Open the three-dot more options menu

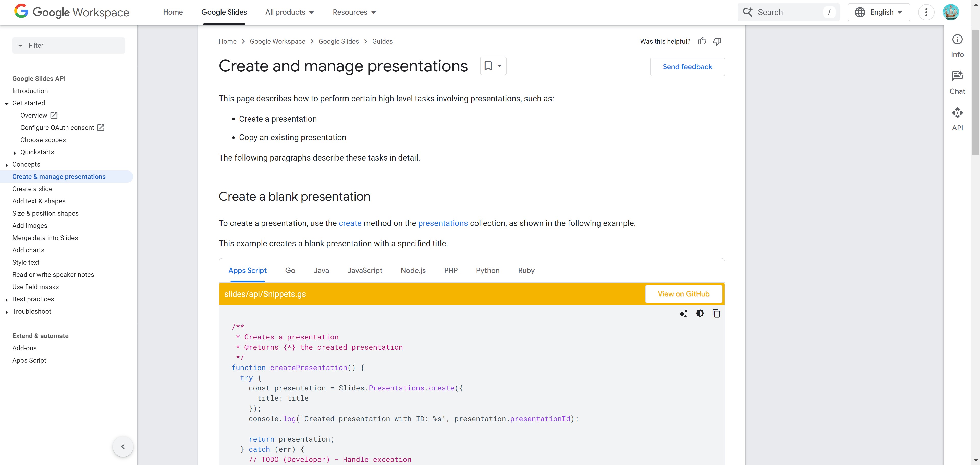point(926,12)
